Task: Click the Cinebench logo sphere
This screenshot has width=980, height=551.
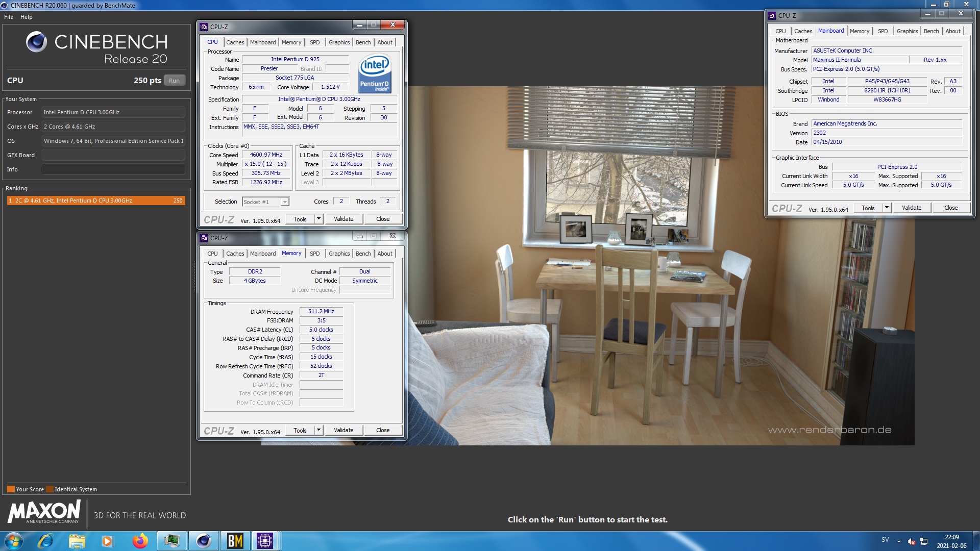Action: 37,42
